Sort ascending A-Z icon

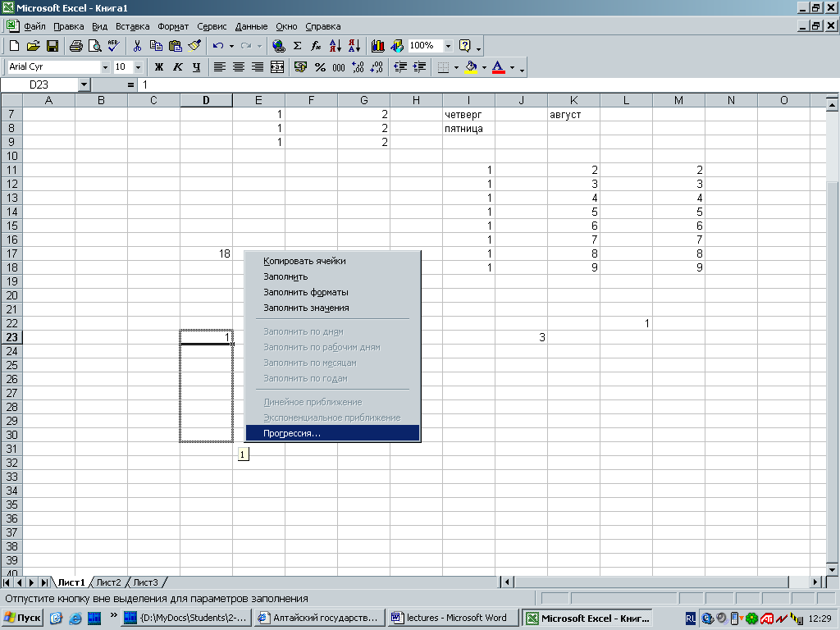tap(336, 46)
